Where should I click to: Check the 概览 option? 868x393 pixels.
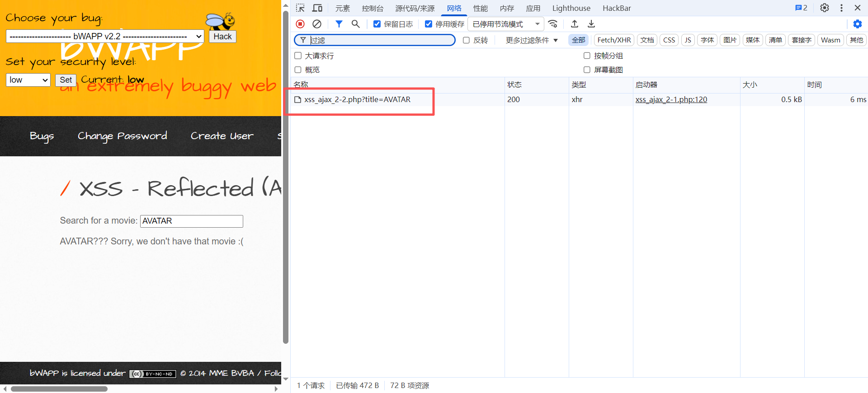[298, 70]
